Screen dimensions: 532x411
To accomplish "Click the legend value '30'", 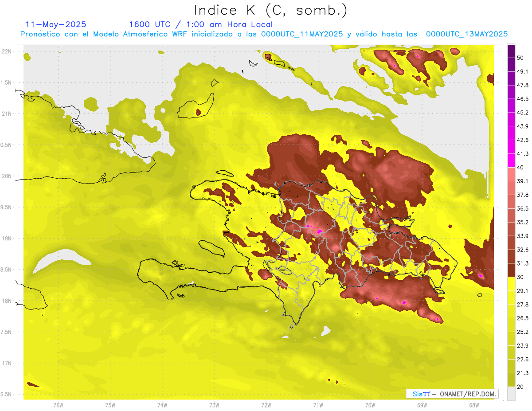I will click(520, 277).
